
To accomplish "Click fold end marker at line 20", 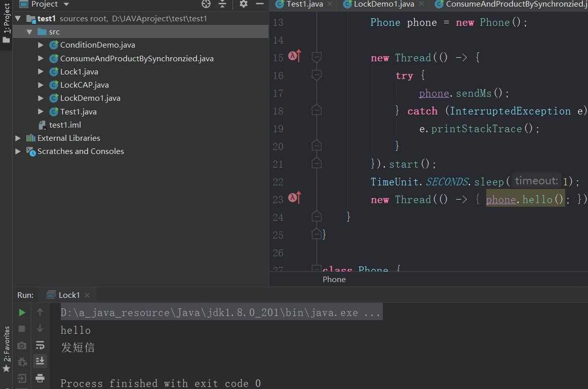I will [317, 145].
